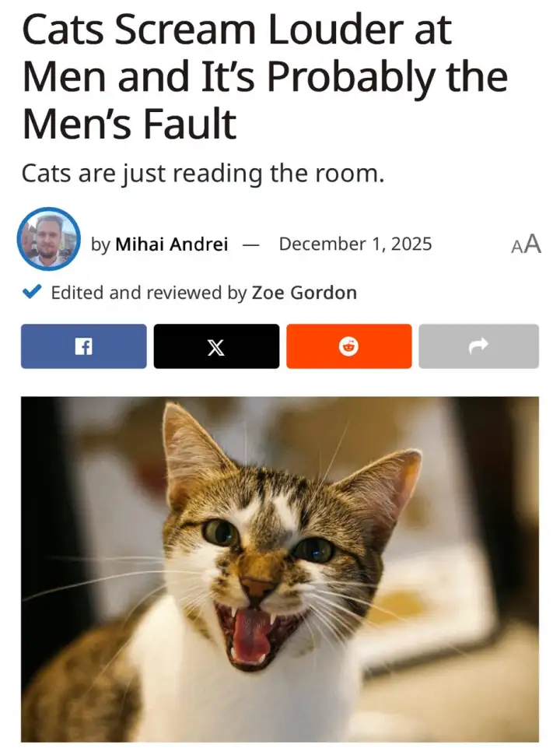Open author Mihai Andrei's page
The width and height of the screenshot is (560, 755).
[x=172, y=244]
